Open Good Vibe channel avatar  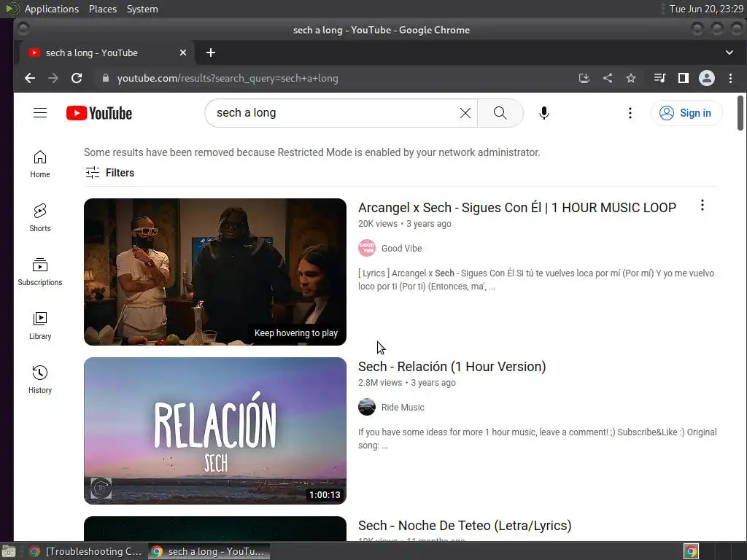coord(367,248)
